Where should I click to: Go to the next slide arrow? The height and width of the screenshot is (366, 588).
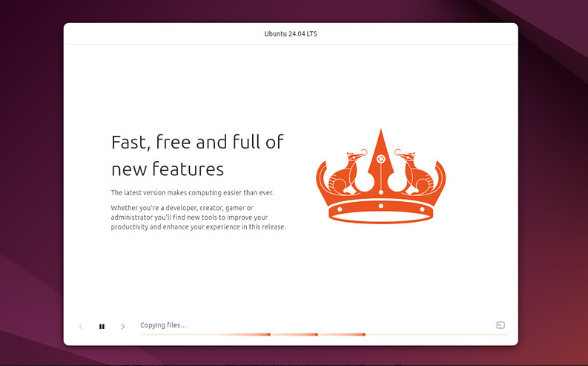[x=122, y=327]
